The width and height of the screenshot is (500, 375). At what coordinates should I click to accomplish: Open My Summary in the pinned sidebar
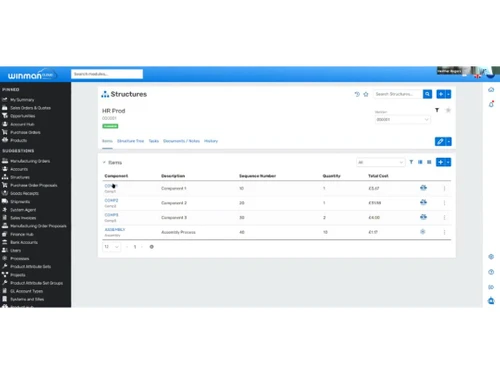pos(22,100)
